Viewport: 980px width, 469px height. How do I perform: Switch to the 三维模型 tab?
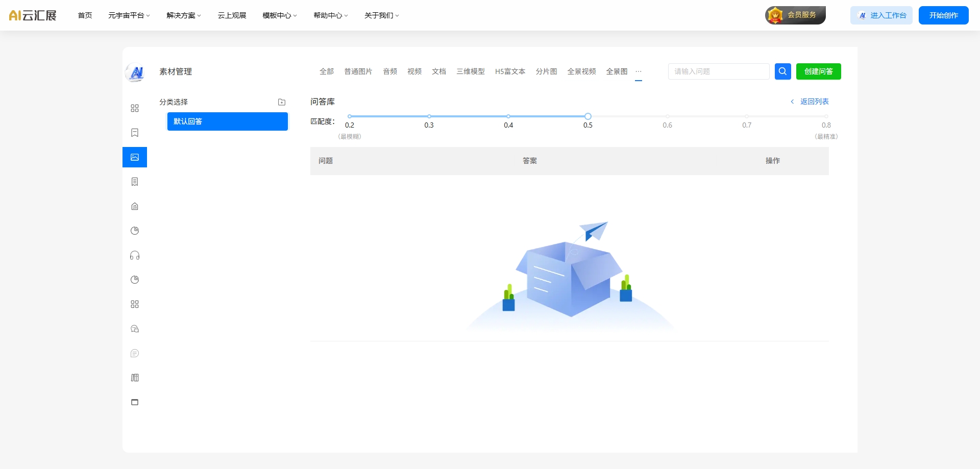[471, 71]
